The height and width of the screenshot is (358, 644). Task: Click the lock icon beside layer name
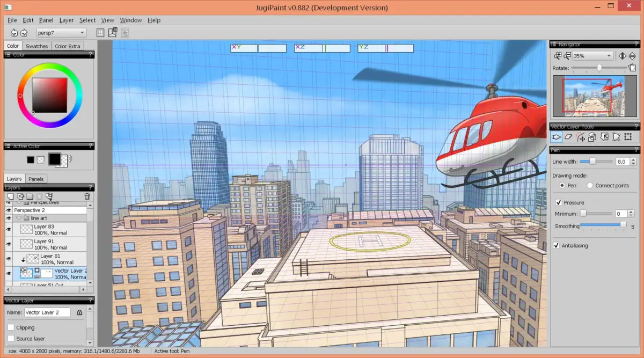[79, 312]
